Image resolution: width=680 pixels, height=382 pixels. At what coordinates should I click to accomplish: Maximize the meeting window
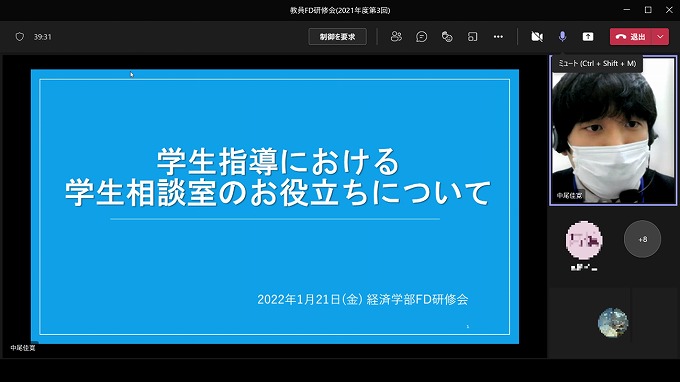(648, 10)
